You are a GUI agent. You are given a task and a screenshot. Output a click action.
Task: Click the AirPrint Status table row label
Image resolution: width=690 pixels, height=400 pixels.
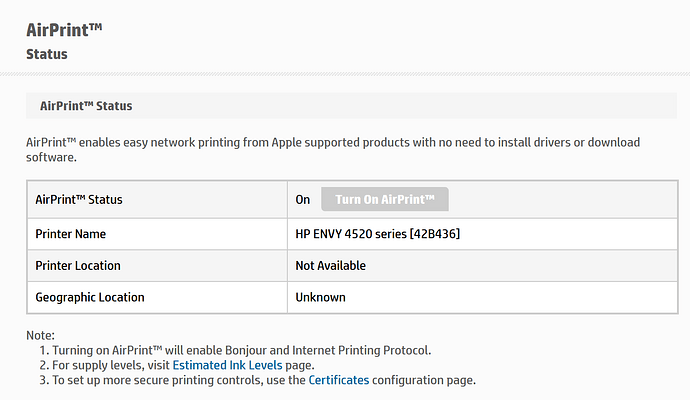click(79, 200)
